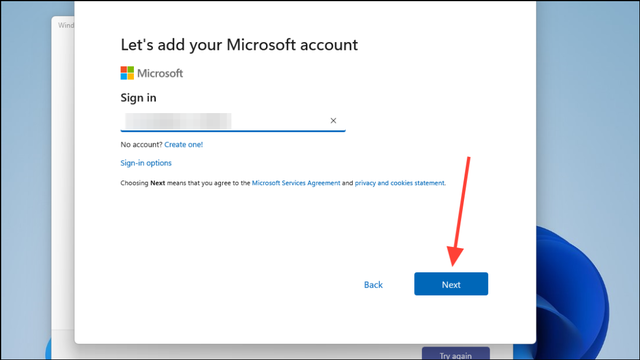This screenshot has width=640, height=360.
Task: Click the "Choosing" agreement sentence text
Action: click(134, 183)
